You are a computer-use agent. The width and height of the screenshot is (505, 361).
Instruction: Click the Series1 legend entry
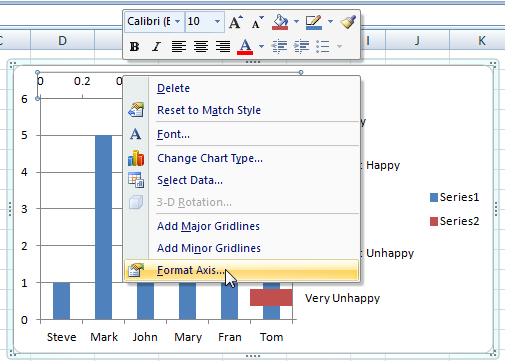point(455,197)
